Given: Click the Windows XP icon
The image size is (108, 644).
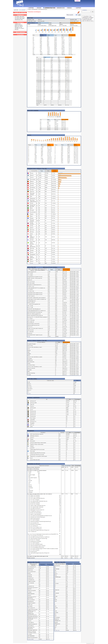Looking at the screenshot, I should 28,401.
